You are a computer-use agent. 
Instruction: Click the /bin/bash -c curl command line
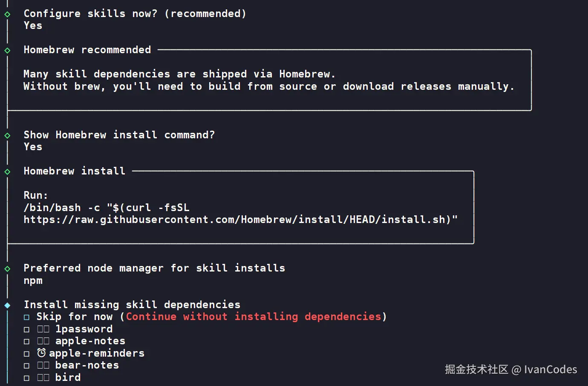point(107,208)
